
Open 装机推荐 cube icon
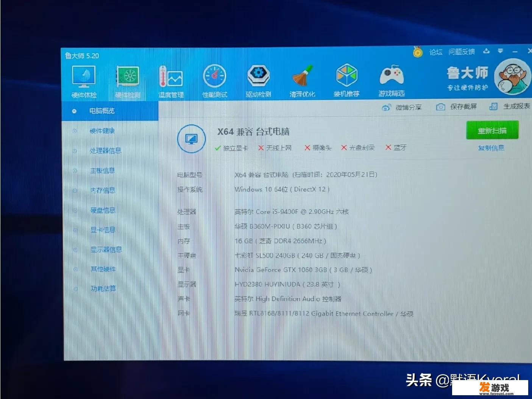point(346,81)
